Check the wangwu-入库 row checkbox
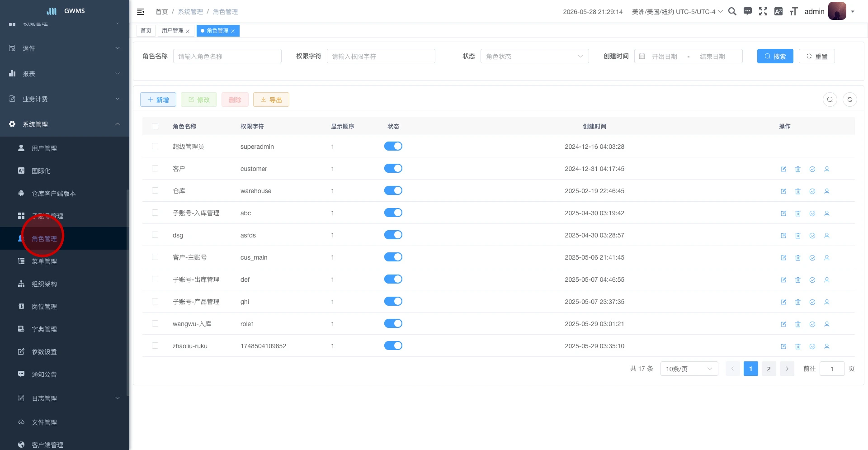The image size is (868, 450). (155, 323)
